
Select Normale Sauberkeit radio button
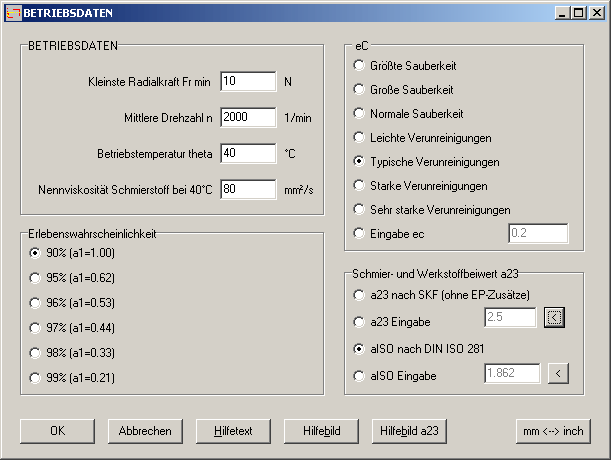[x=359, y=114]
